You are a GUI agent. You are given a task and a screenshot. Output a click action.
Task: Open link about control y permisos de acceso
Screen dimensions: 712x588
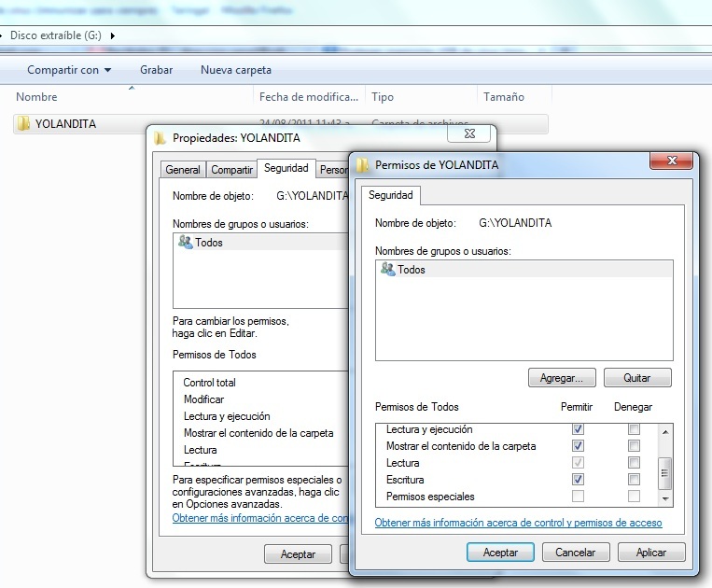click(x=518, y=523)
